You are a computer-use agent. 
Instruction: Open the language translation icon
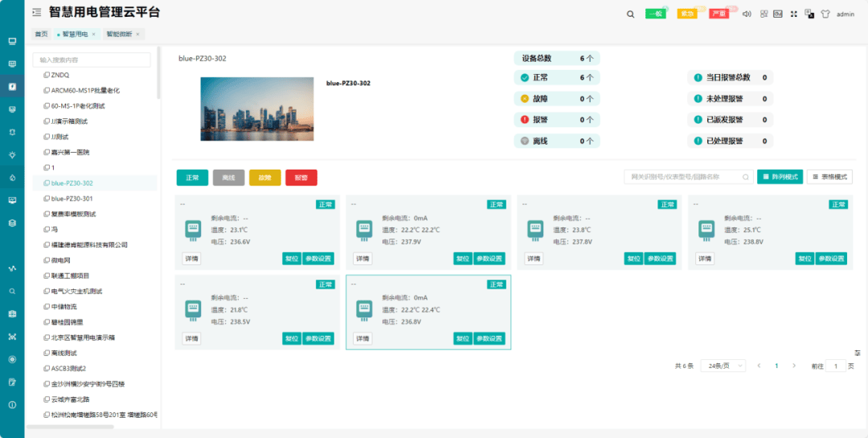pos(809,14)
